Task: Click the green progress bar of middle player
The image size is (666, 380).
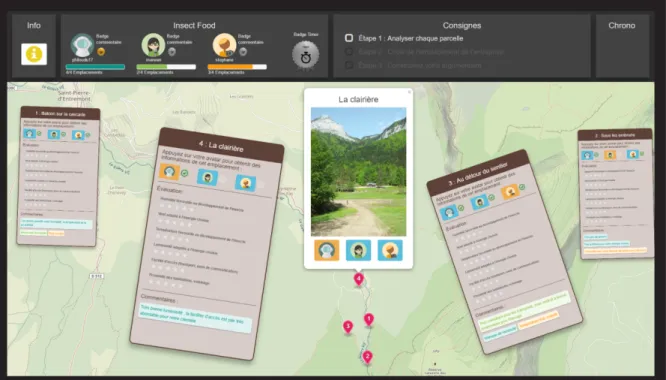Action: point(166,67)
